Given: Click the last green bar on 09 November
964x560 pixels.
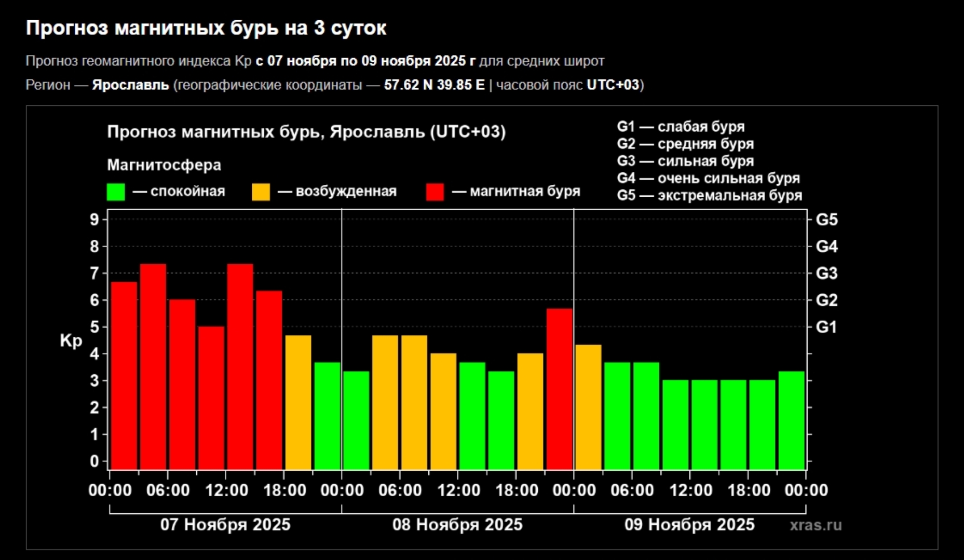Looking at the screenshot, I should pyautogui.click(x=791, y=420).
